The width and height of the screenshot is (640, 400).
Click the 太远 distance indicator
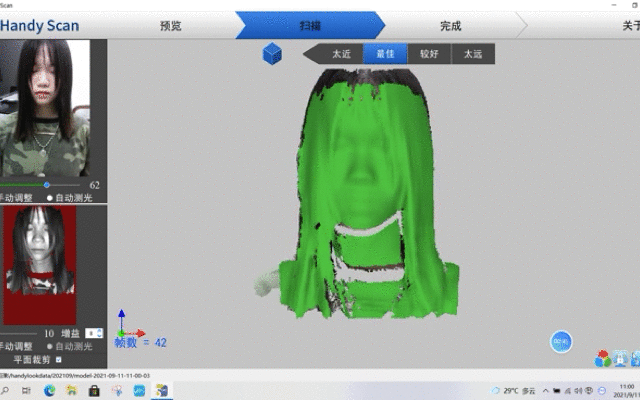(472, 54)
